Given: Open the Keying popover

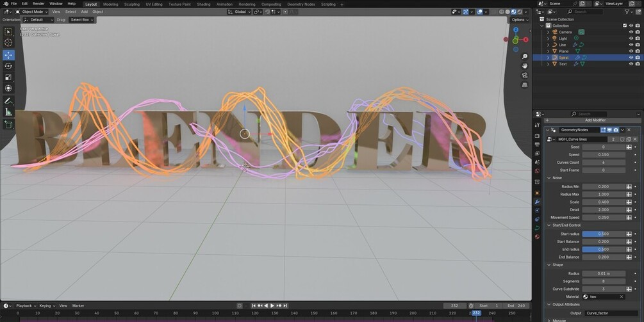Looking at the screenshot, I should coord(47,305).
